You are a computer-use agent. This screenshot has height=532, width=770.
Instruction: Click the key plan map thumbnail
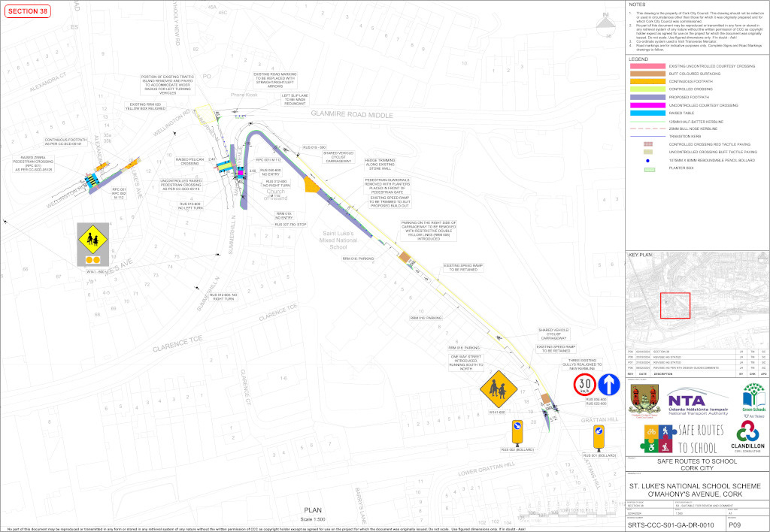(697, 301)
